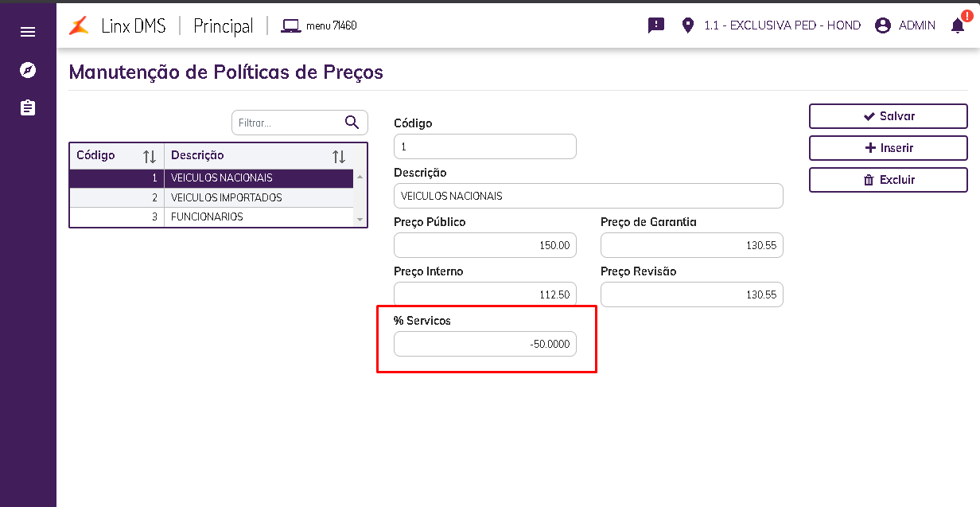This screenshot has height=507, width=980.
Task: Click the % Servicos input field
Action: tap(484, 345)
